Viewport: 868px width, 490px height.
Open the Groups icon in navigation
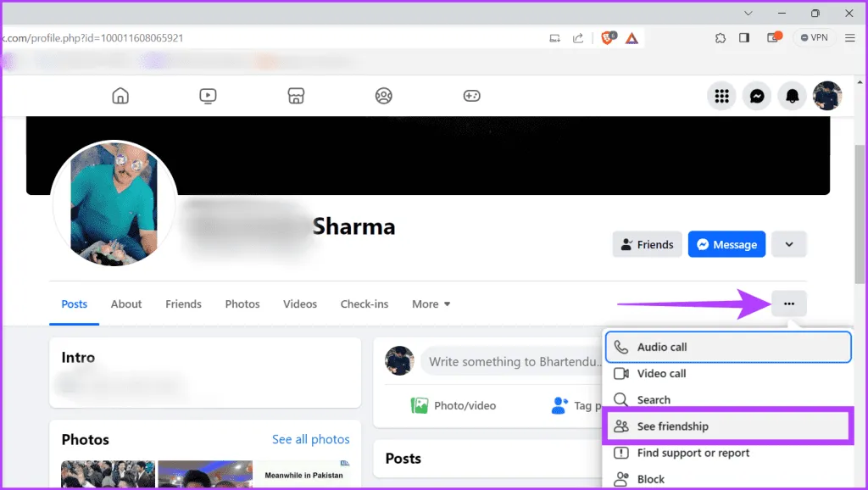[384, 96]
